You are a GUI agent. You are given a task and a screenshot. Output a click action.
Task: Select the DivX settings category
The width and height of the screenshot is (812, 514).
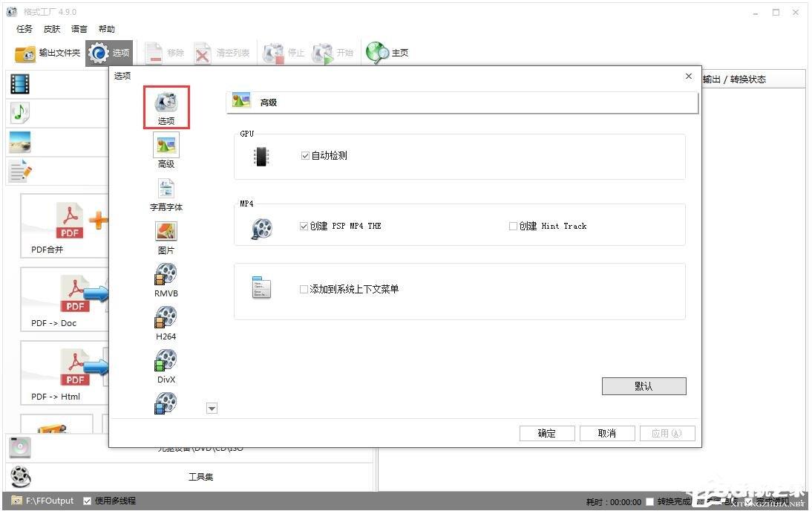(x=166, y=366)
